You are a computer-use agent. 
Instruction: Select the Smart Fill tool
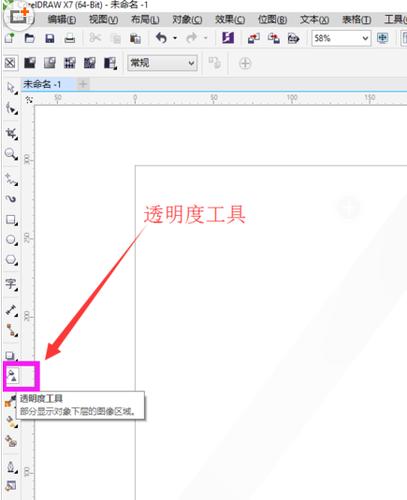[11, 422]
